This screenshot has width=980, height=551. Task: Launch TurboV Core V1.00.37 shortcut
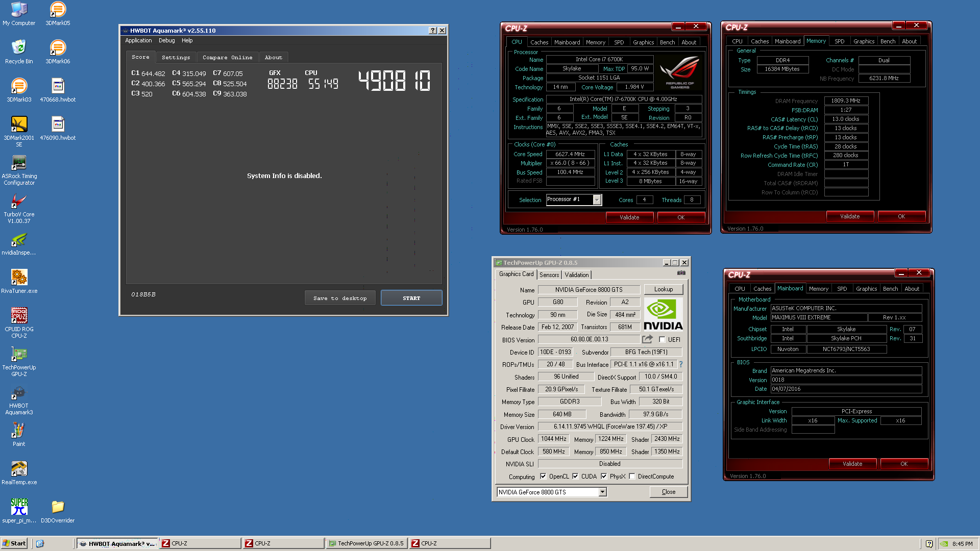[x=19, y=208]
